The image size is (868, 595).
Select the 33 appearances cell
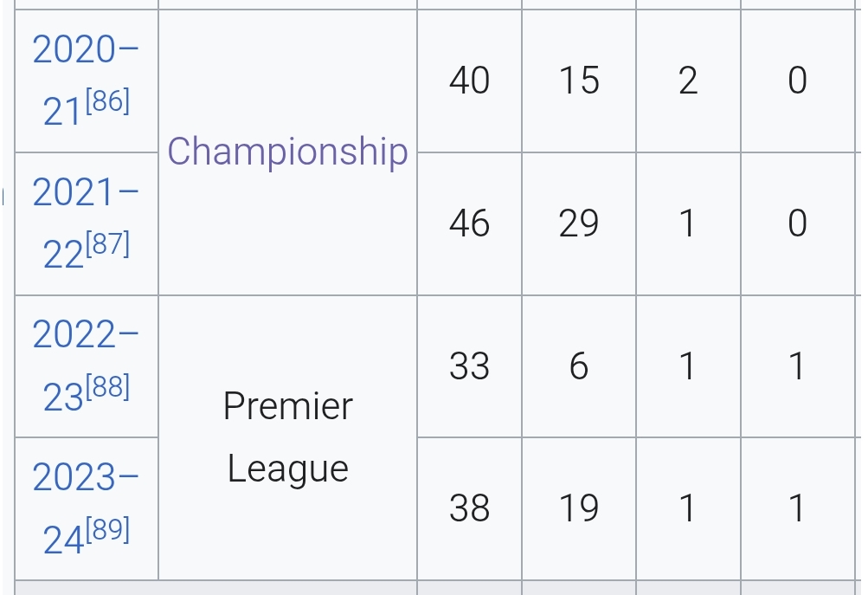[x=469, y=366]
